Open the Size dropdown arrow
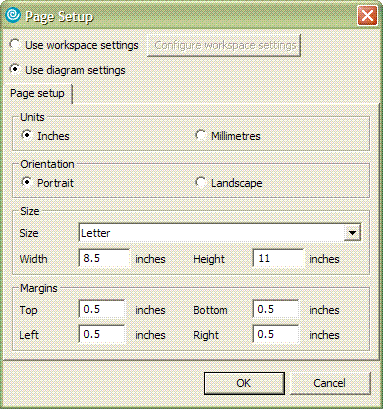 (352, 233)
